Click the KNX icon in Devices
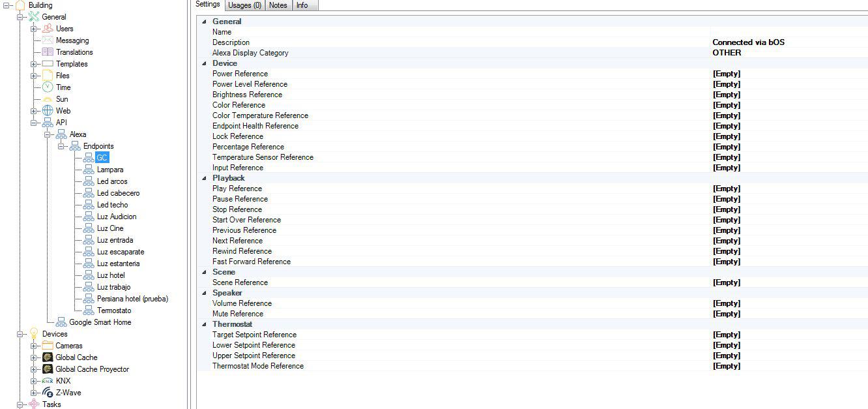 (48, 381)
